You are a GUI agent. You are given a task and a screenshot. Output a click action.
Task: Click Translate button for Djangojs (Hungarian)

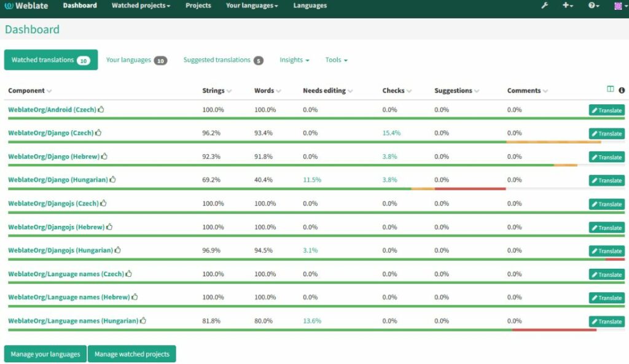click(606, 250)
